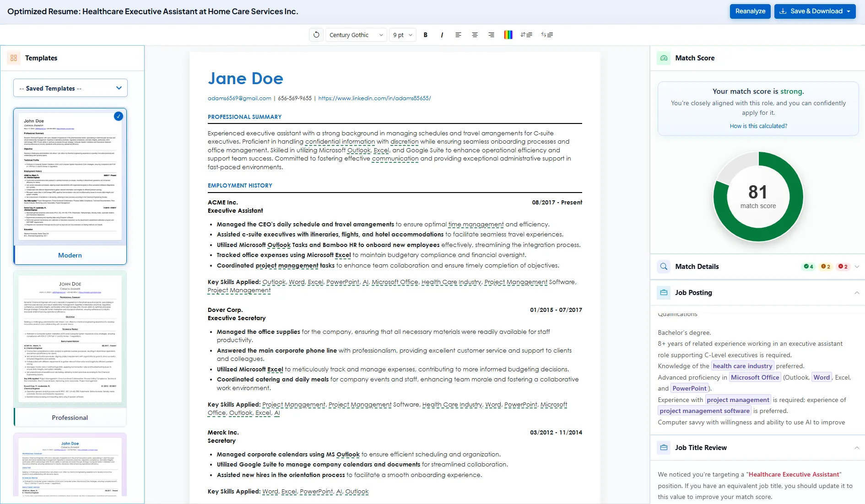Open the rainbow color picker
This screenshot has height=504, width=865.
pyautogui.click(x=508, y=35)
